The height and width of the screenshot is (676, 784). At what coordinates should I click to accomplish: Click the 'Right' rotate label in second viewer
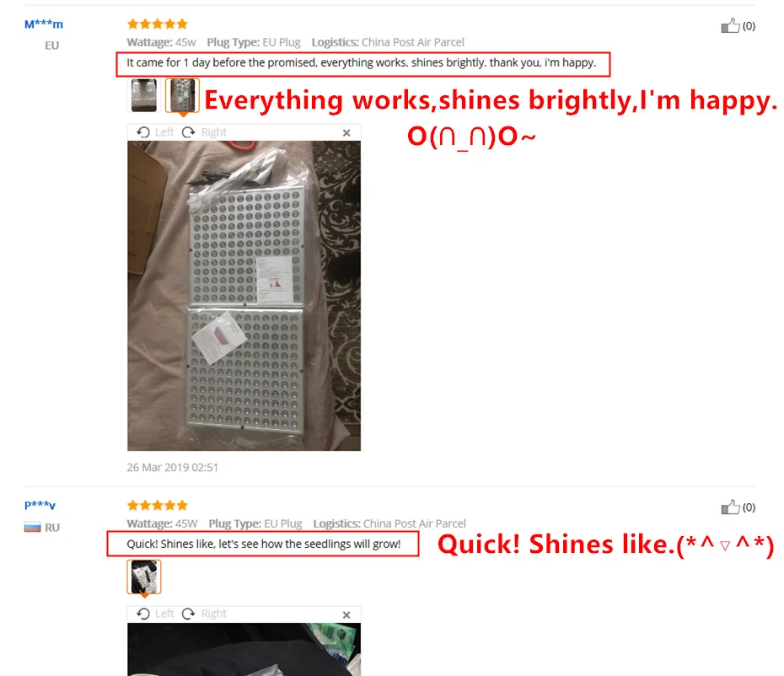point(214,614)
